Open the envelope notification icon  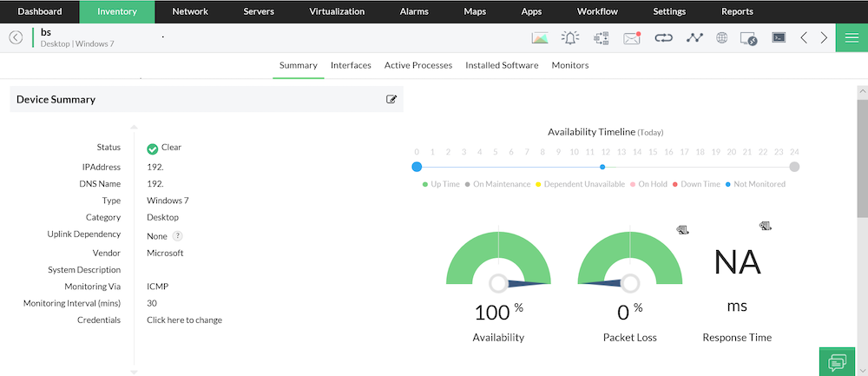pyautogui.click(x=632, y=37)
